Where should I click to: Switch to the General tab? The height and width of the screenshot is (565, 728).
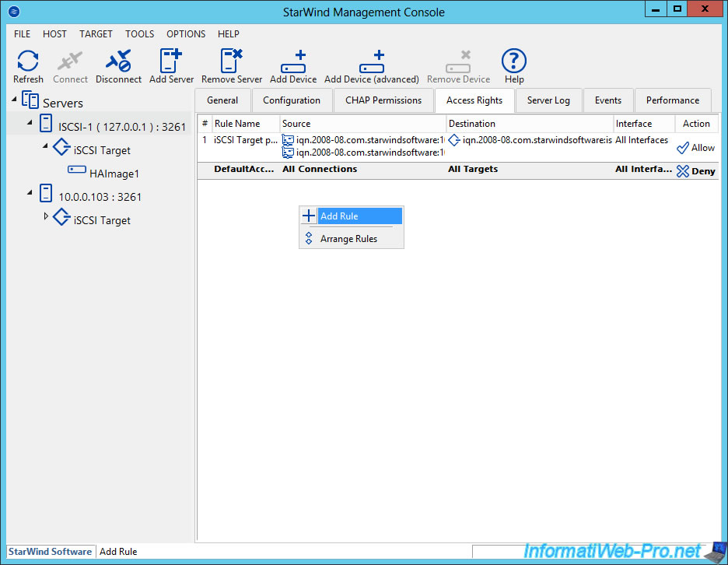pos(222,100)
